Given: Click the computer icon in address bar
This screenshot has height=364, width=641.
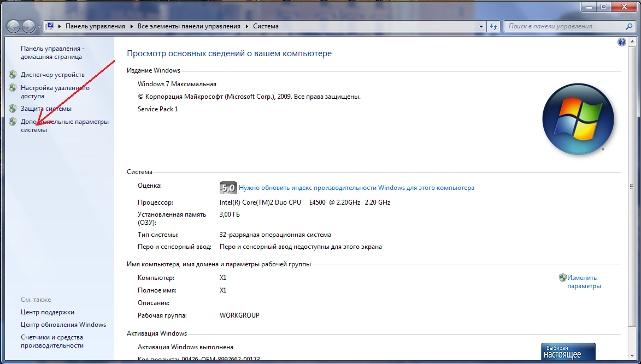Looking at the screenshot, I should (50, 26).
